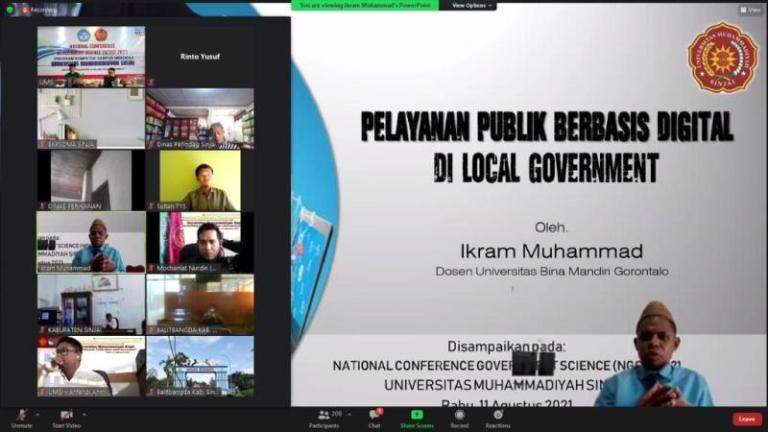Expand the View Options dropdown
Screen dimensions: 768x432
coord(468,5)
